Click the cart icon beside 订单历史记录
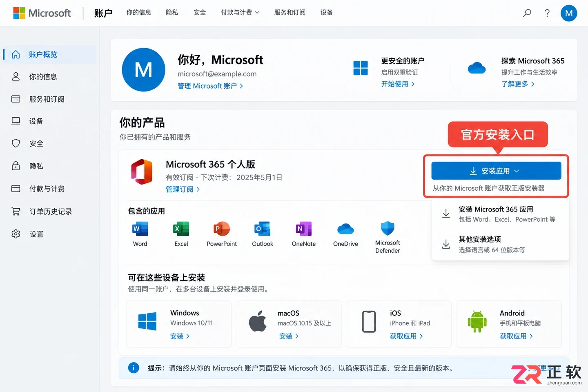Screen dimensions: 588x392 point(16,211)
